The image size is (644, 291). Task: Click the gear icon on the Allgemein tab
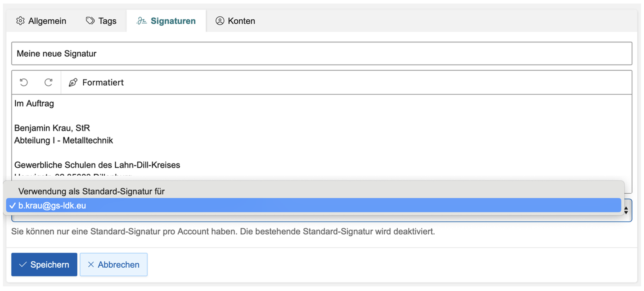tap(20, 21)
